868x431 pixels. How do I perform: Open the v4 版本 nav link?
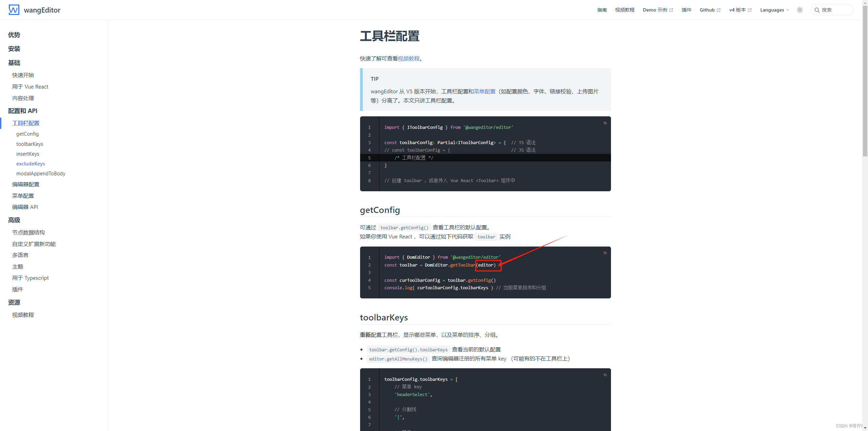741,10
